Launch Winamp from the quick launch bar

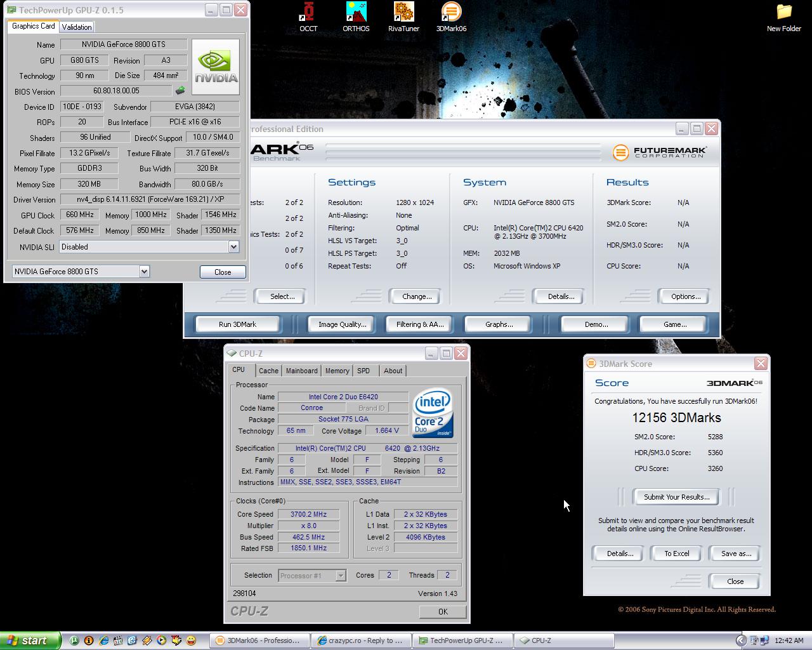(x=147, y=640)
